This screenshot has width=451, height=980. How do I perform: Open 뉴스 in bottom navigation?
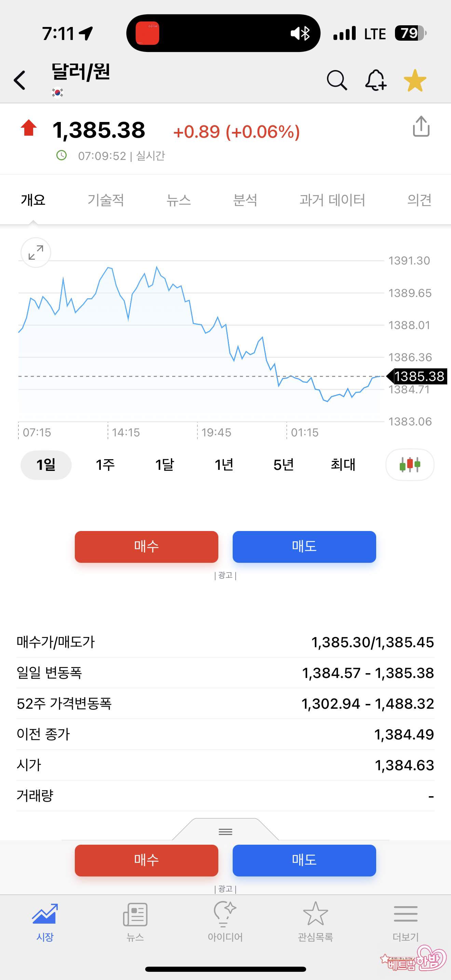pyautogui.click(x=135, y=921)
